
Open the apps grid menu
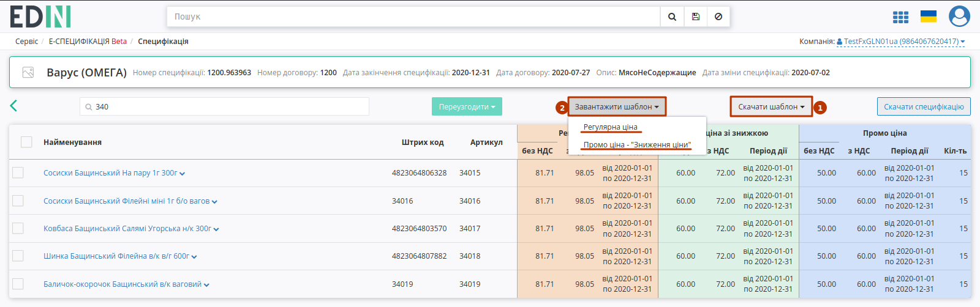point(900,17)
